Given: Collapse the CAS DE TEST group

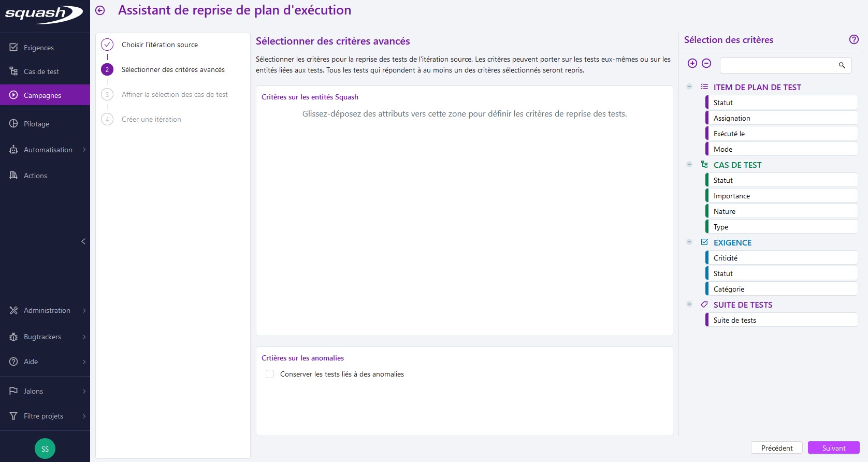Looking at the screenshot, I should [x=689, y=165].
